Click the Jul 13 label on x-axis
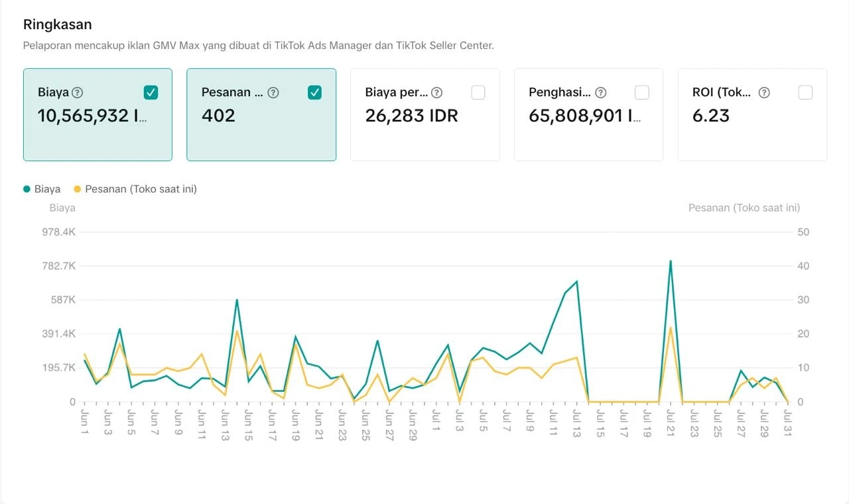This screenshot has height=504, width=849. click(x=576, y=423)
